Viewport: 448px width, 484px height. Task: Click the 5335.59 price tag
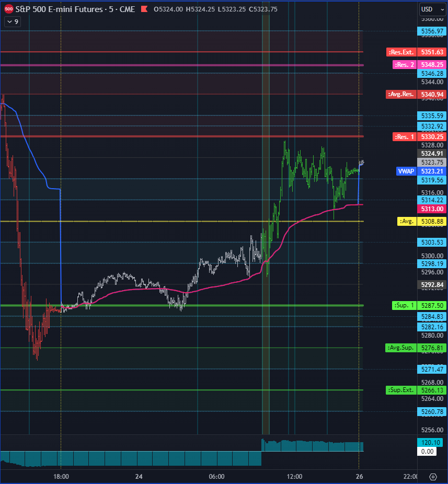pyautogui.click(x=432, y=116)
